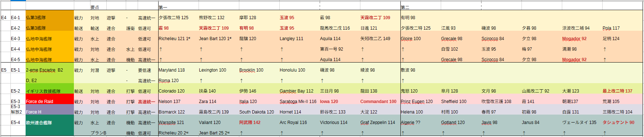The image size is (644, 137).
Task: Click the E5-4 row label
Action: [x=18, y=123]
